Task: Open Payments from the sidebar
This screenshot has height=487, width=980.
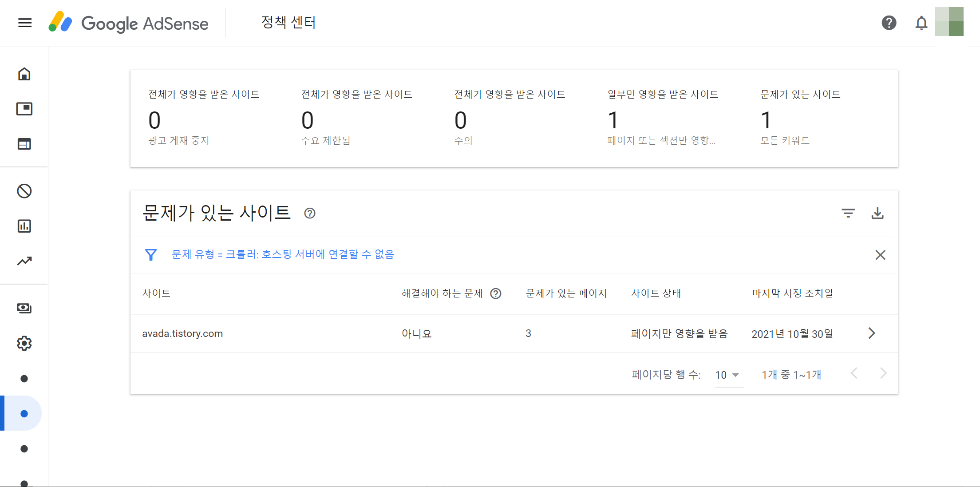Action: (24, 308)
